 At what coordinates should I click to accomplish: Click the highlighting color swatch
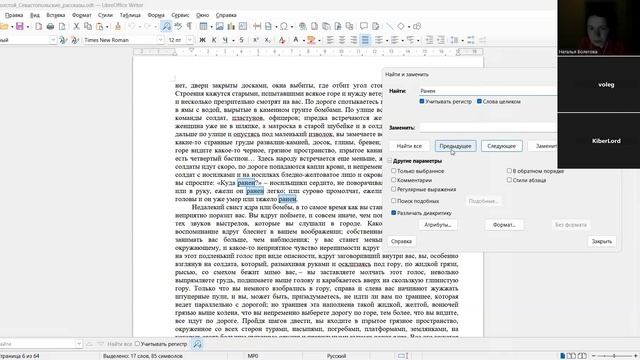point(311,40)
